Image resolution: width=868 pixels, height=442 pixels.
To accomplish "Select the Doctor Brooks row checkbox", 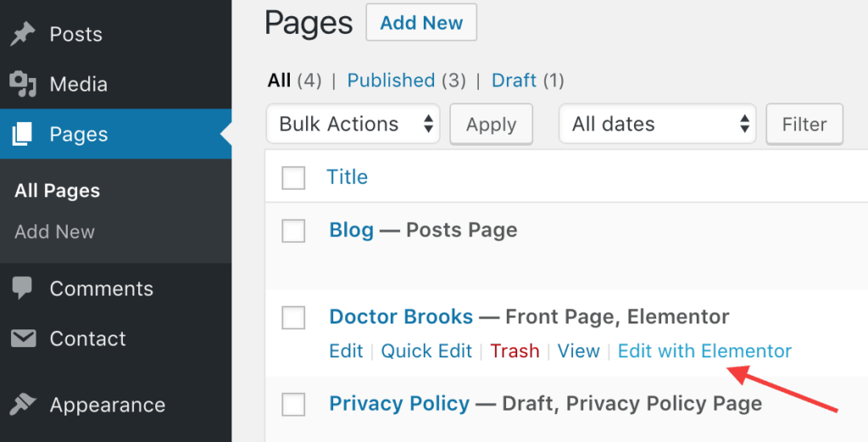I will [293, 318].
